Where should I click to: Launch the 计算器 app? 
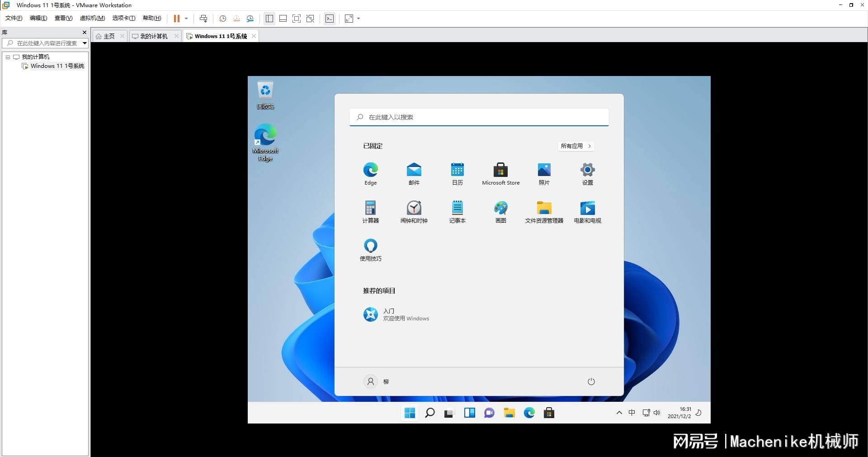tap(371, 212)
